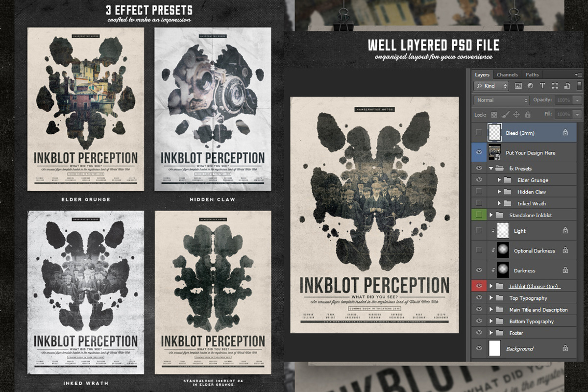Viewport: 588px width, 392px height.
Task: Select the Inkblot (Choose One) layer name
Action: [x=535, y=286]
